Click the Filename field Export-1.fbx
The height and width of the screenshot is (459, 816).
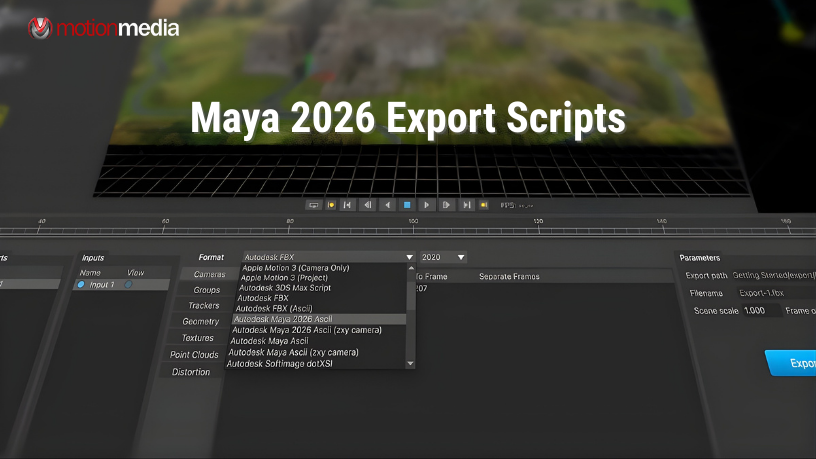click(x=775, y=293)
